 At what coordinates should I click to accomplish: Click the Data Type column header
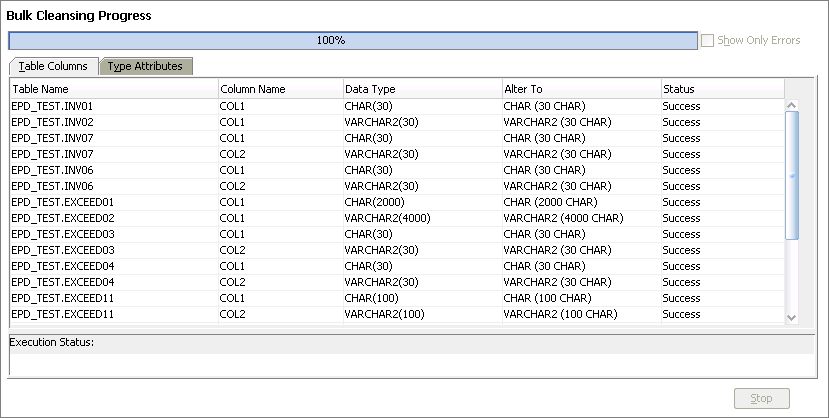[420, 89]
